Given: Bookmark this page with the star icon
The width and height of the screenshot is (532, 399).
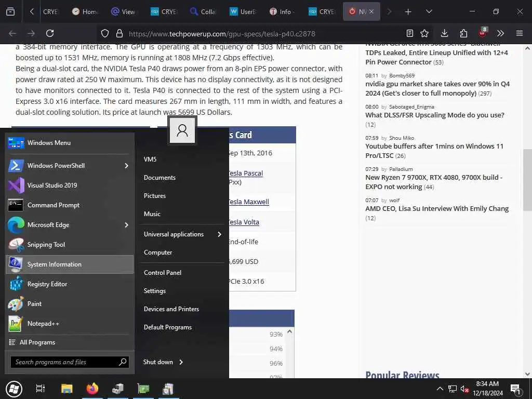Looking at the screenshot, I should point(424,33).
